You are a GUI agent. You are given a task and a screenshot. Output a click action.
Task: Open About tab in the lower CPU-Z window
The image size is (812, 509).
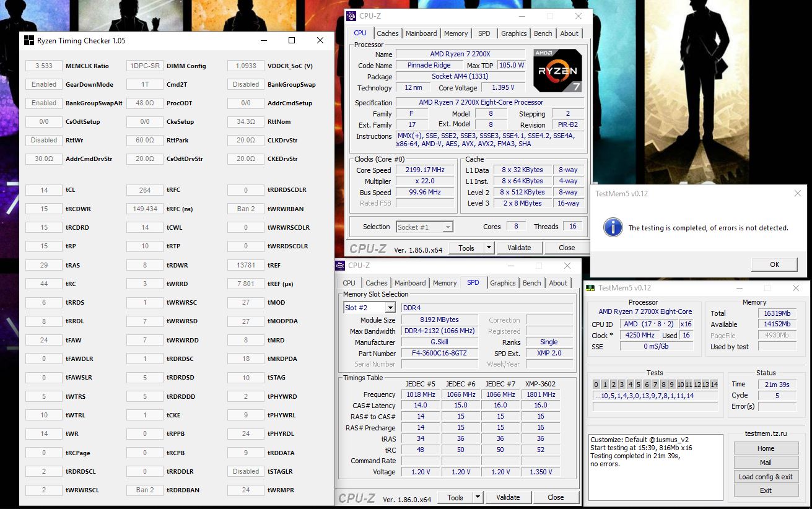pyautogui.click(x=558, y=283)
